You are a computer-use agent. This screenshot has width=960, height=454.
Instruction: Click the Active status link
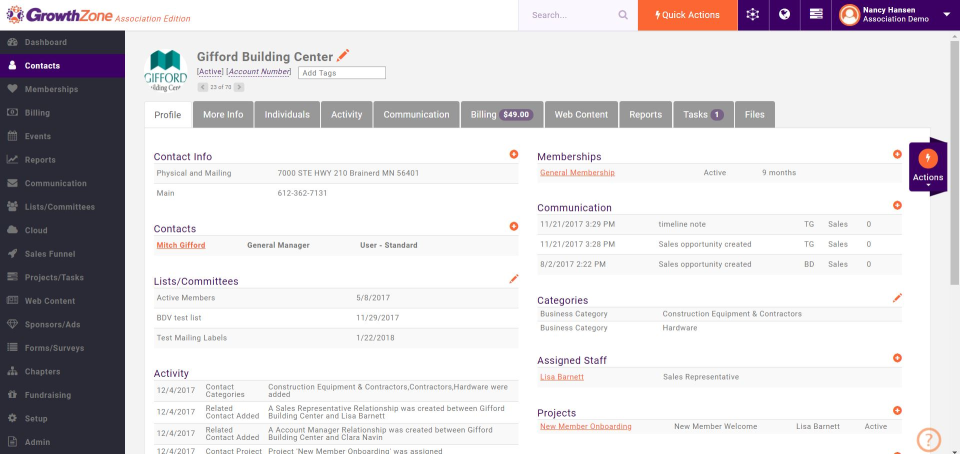pyautogui.click(x=210, y=72)
